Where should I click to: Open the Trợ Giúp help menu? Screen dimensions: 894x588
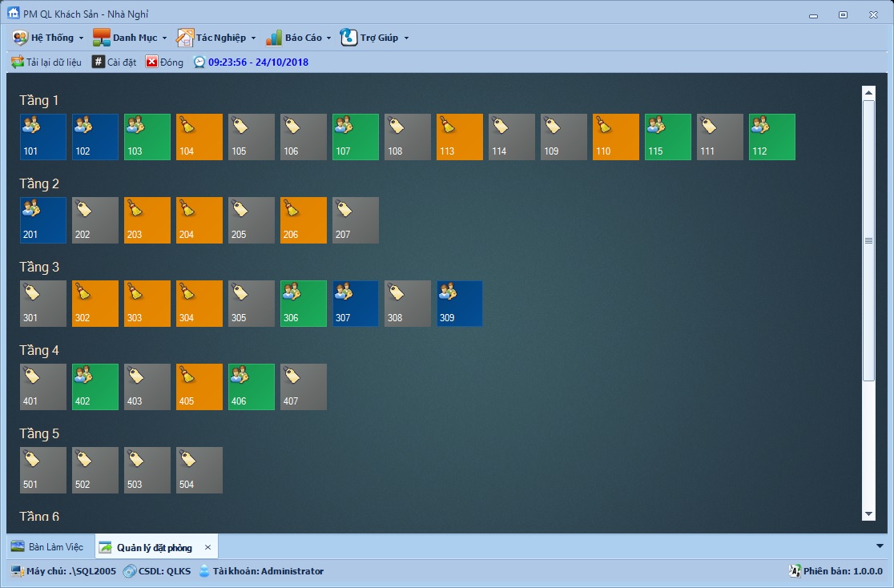click(375, 38)
